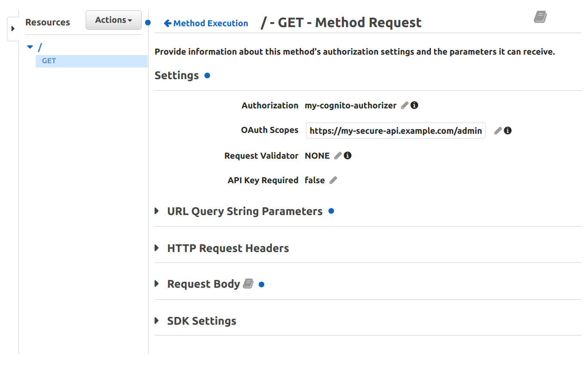This screenshot has height=378, width=588.
Task: Go back via Method Execution link
Action: coord(206,23)
